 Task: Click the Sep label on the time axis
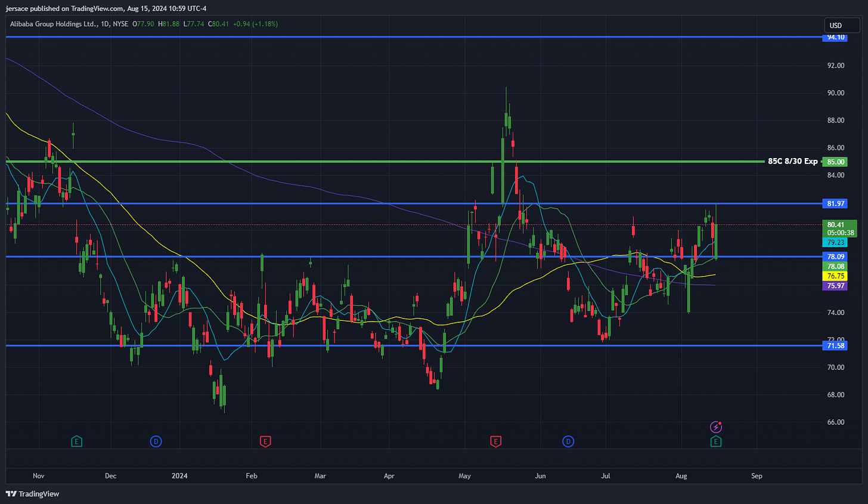click(x=757, y=476)
